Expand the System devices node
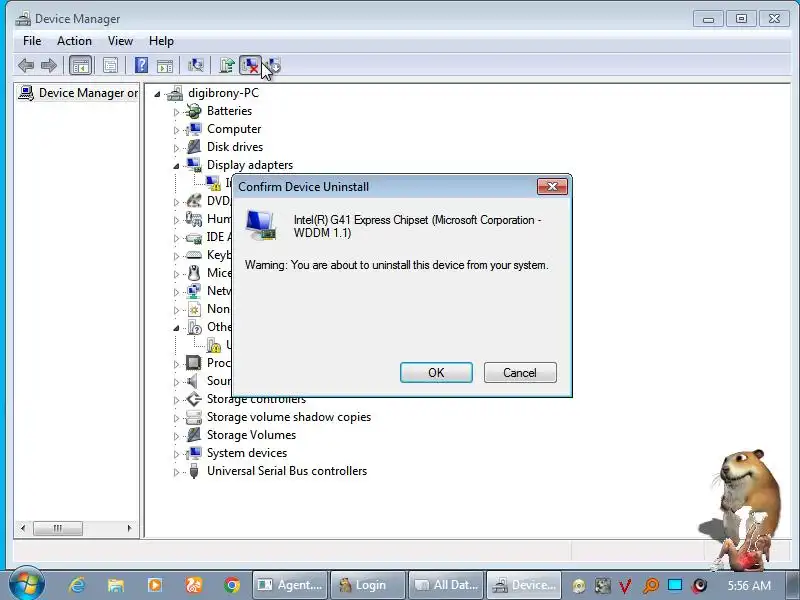The width and height of the screenshot is (800, 600). pos(177,454)
